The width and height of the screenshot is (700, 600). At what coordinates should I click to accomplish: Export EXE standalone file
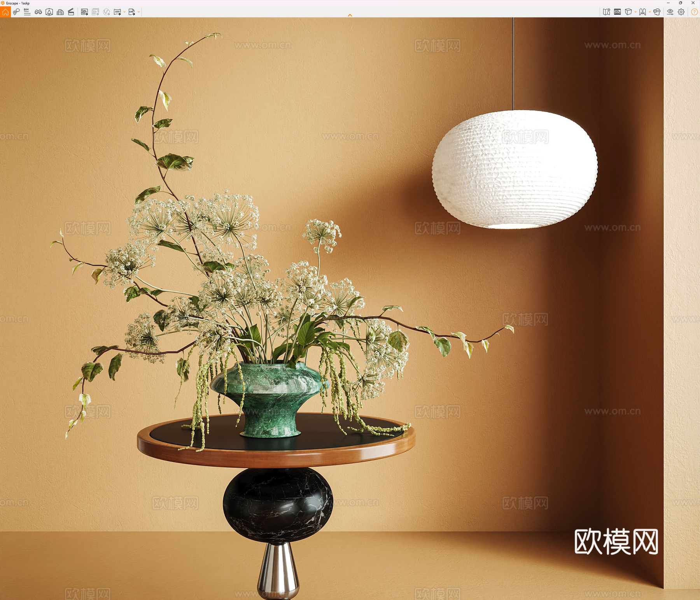(131, 12)
